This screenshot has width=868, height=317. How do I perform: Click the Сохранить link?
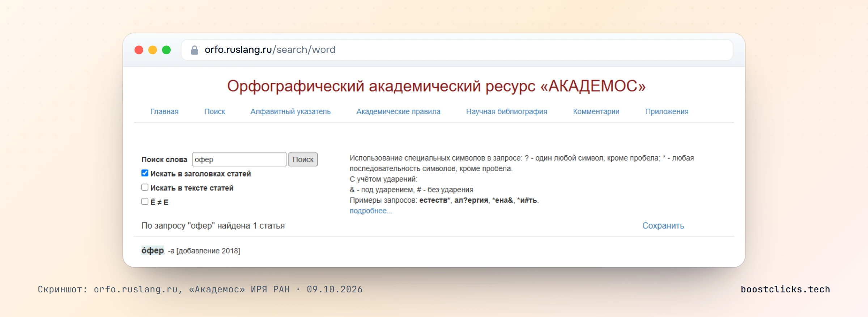663,225
